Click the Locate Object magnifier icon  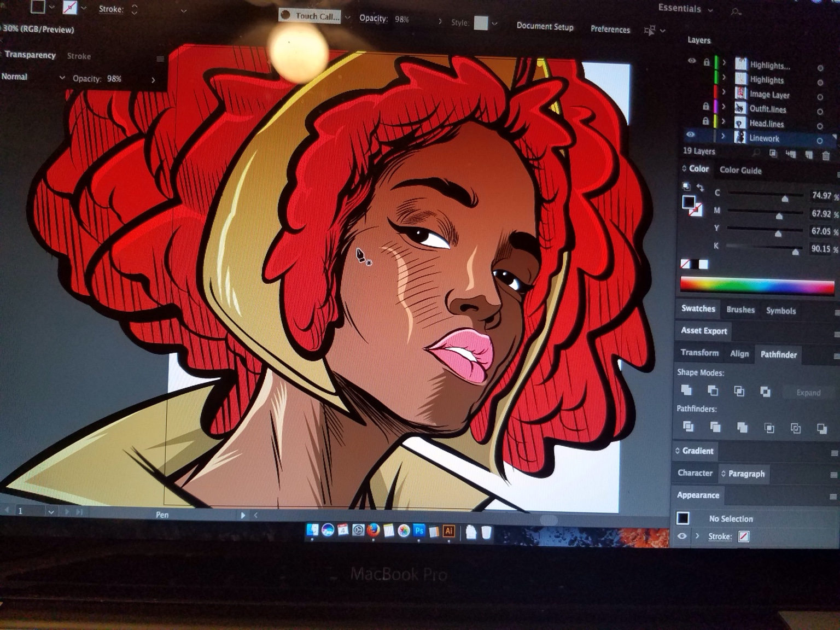(x=756, y=153)
